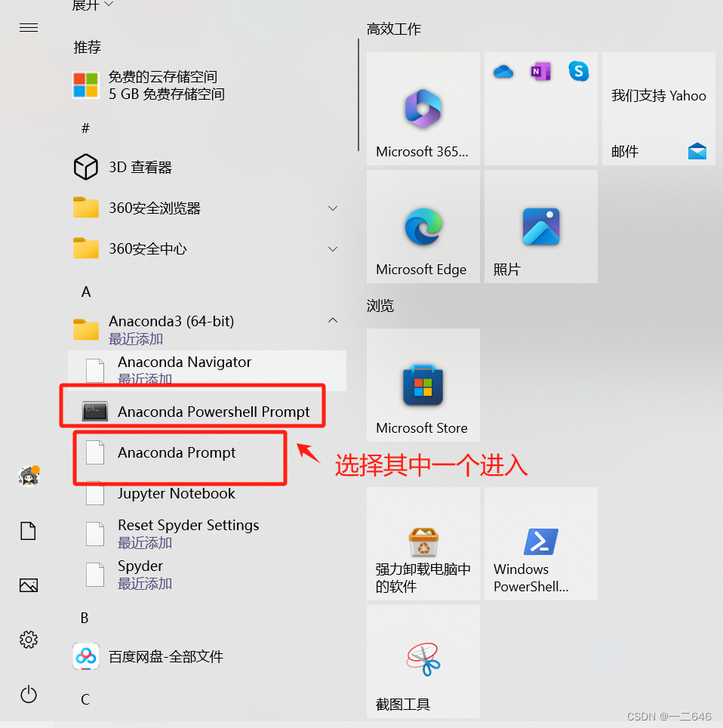Viewport: 723px width, 728px height.
Task: Click the # letter index header
Action: click(x=85, y=128)
